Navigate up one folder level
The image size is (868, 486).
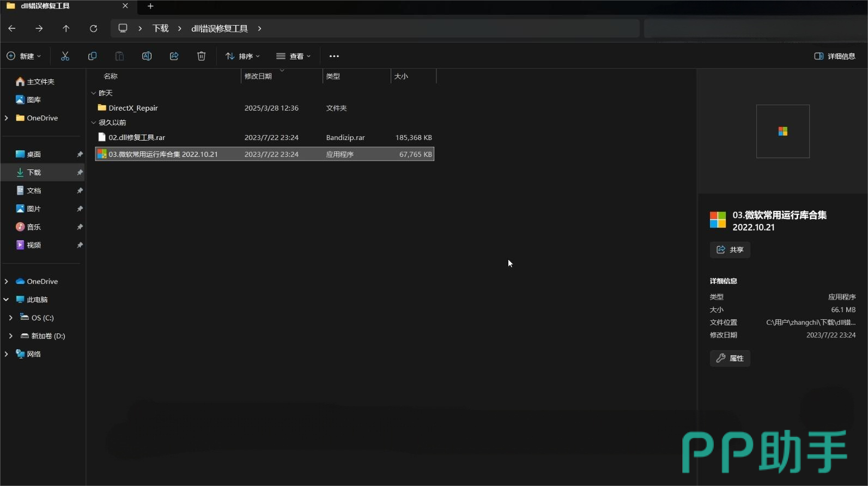coord(66,28)
